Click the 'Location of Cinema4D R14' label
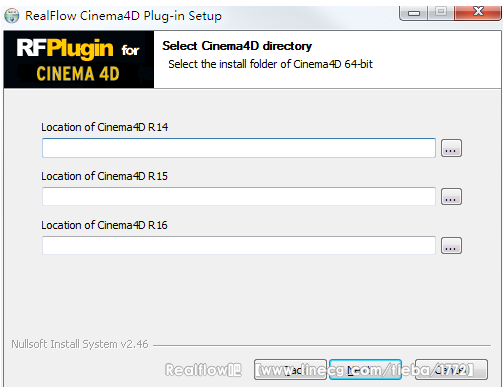503x387 pixels. click(x=104, y=127)
